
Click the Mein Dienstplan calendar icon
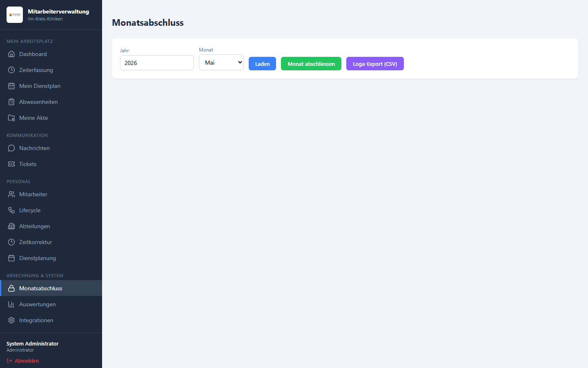point(11,86)
